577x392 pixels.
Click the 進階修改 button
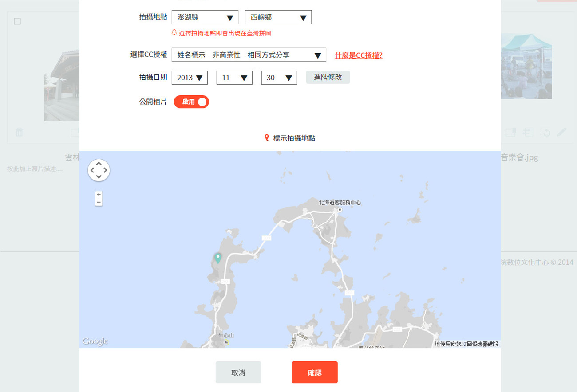point(328,77)
